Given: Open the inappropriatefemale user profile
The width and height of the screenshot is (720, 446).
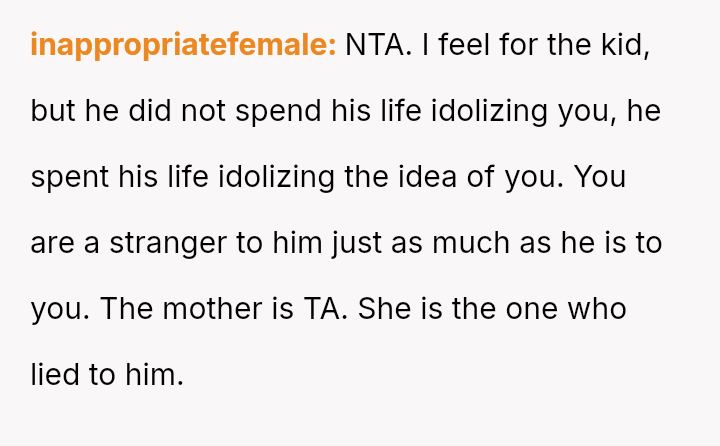Looking at the screenshot, I should pos(183,45).
